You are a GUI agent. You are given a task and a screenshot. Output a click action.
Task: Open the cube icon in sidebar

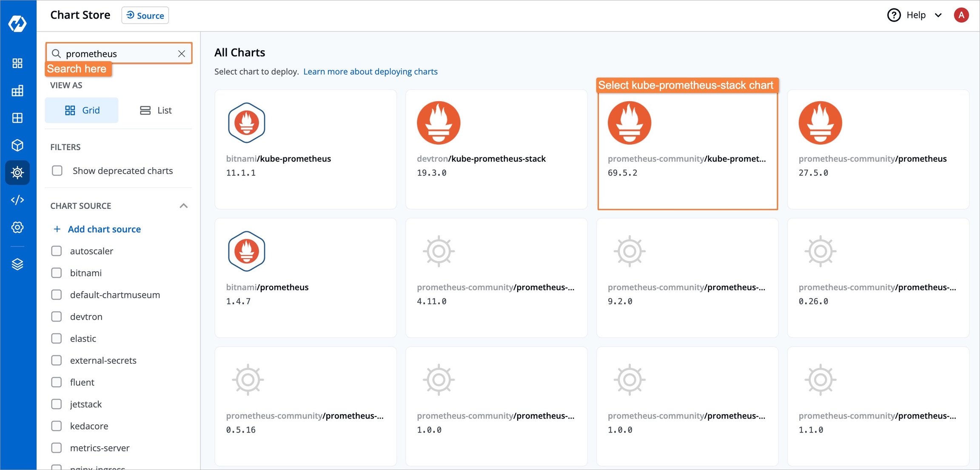(x=17, y=145)
